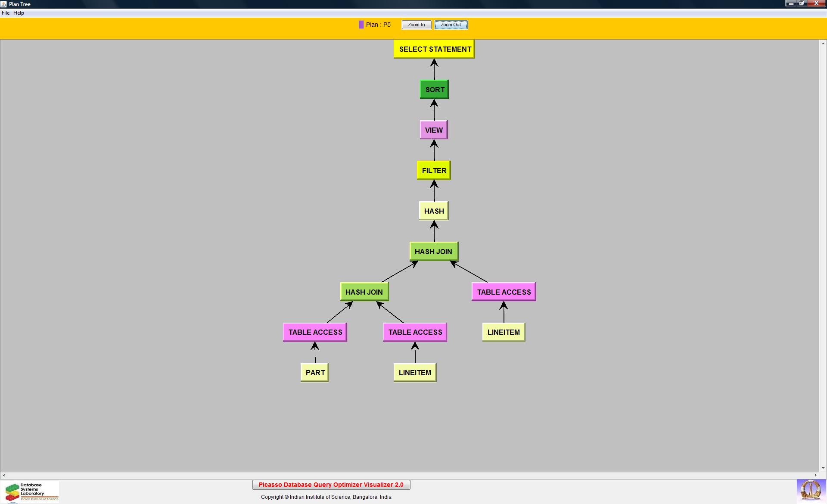The width and height of the screenshot is (827, 504).
Task: Click the vertical scrollbar up arrow
Action: click(x=823, y=43)
